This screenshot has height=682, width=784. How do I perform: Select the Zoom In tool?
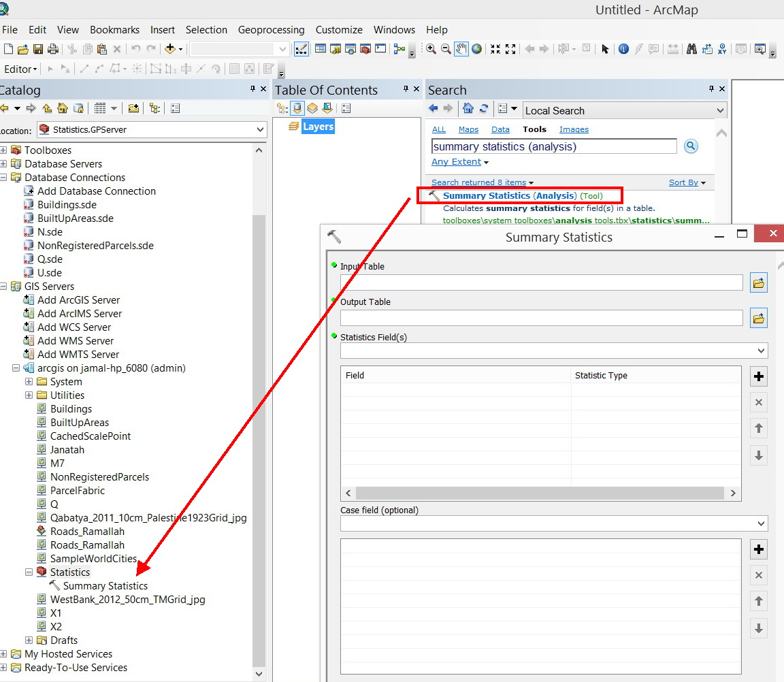pyautogui.click(x=431, y=49)
